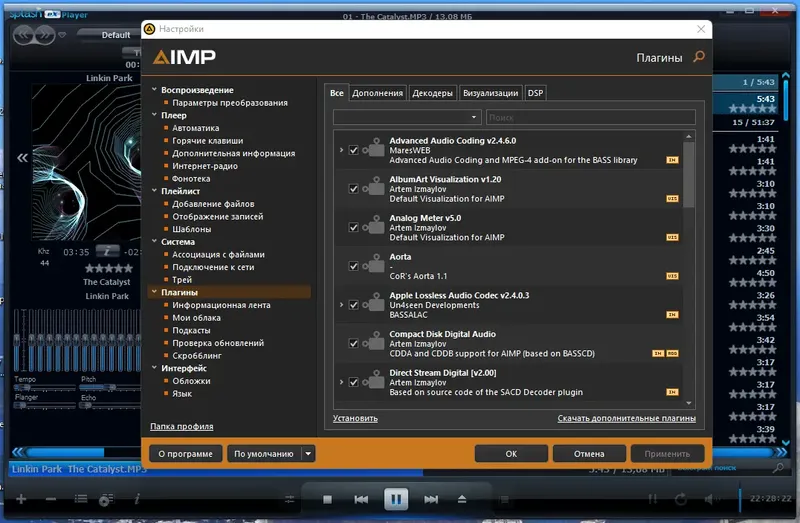Click the VIS tag on Analog Meter row

coord(672,237)
